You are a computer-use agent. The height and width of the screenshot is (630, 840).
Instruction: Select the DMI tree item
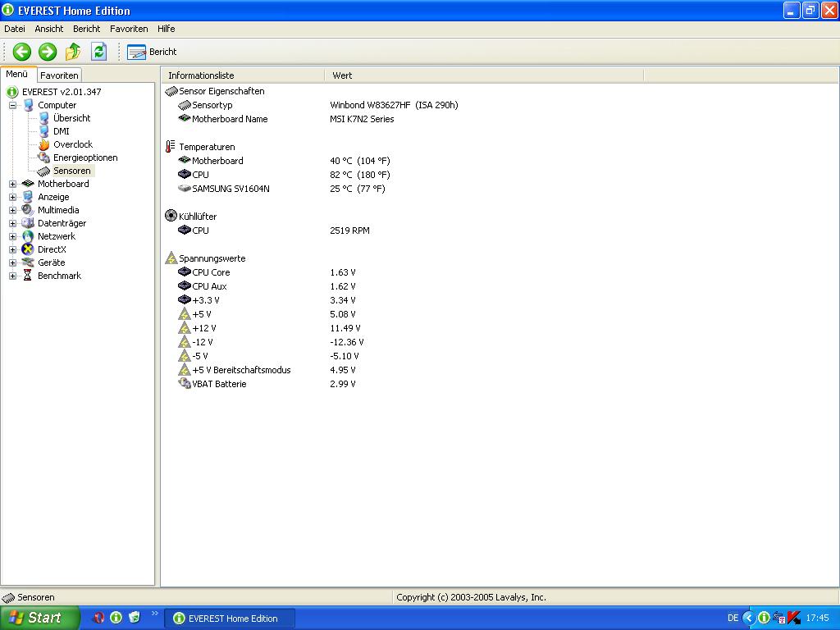(x=61, y=131)
